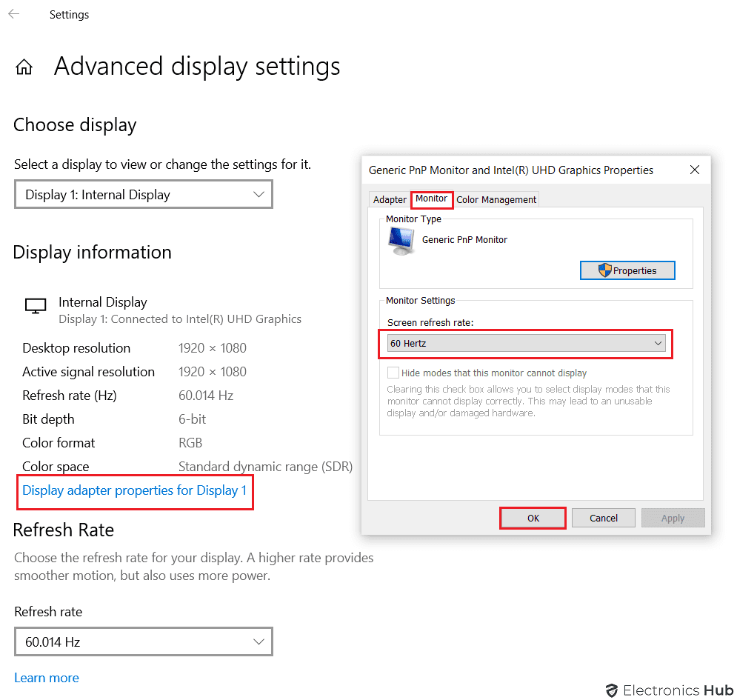The height and width of the screenshot is (700, 737).
Task: Click the Cancel button
Action: point(604,518)
